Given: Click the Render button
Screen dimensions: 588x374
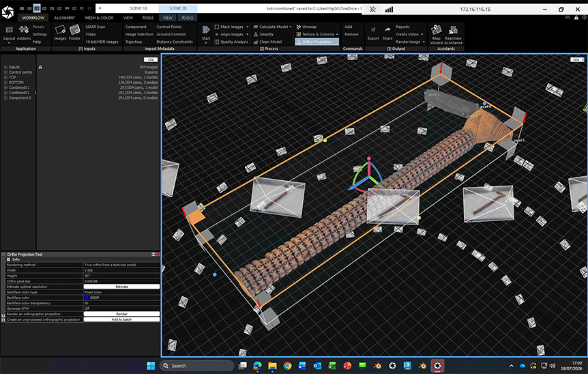Looking at the screenshot, I should [x=121, y=314].
